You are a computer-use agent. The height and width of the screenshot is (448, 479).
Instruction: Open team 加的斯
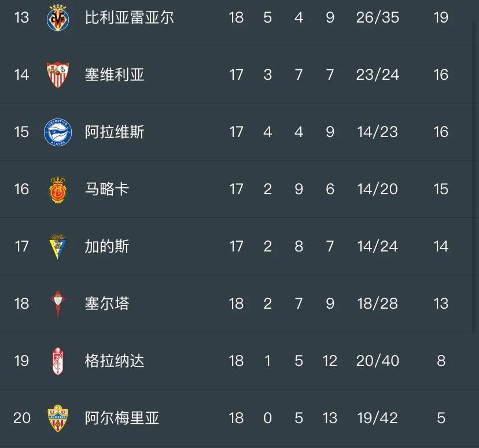tap(107, 246)
